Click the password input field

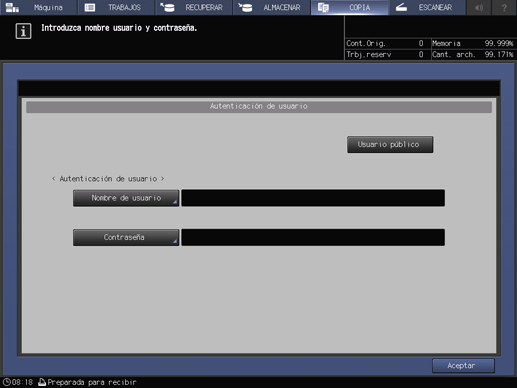313,237
